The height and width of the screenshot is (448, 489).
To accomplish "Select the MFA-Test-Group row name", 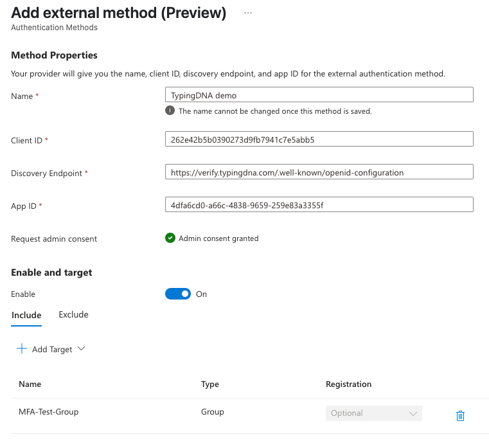I will (x=49, y=412).
